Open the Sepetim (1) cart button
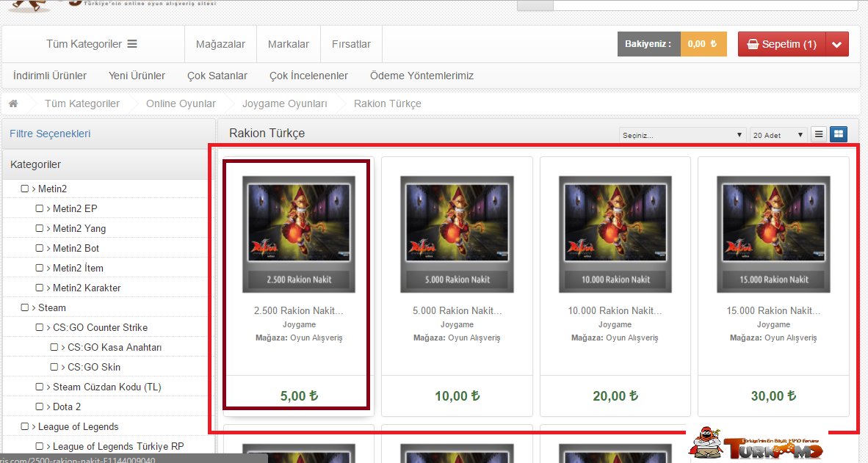868x463 pixels. (x=781, y=44)
